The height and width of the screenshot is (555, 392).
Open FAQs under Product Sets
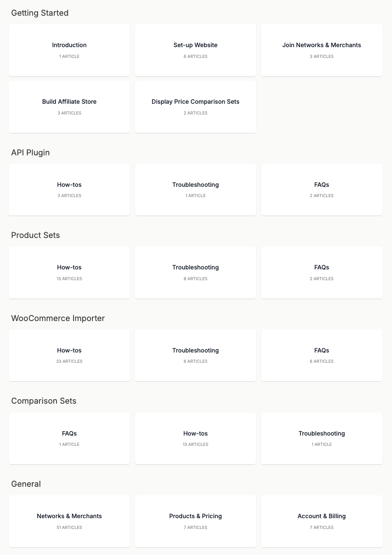coord(322,273)
